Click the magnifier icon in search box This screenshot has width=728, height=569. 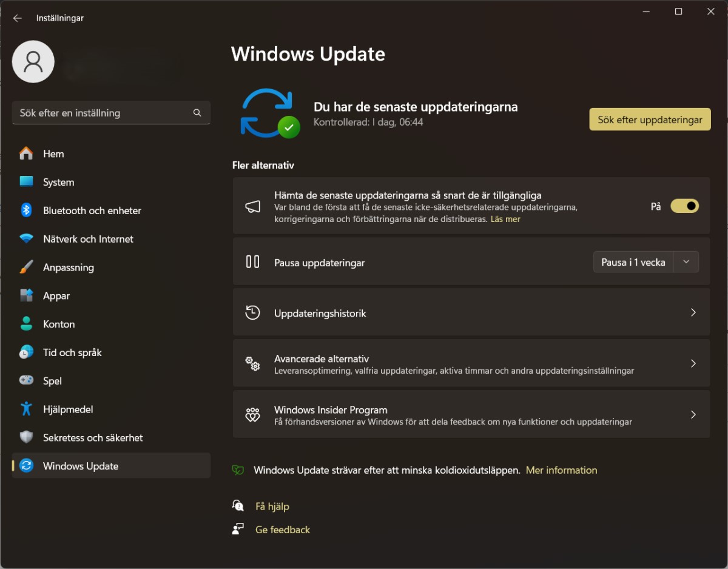pyautogui.click(x=197, y=113)
